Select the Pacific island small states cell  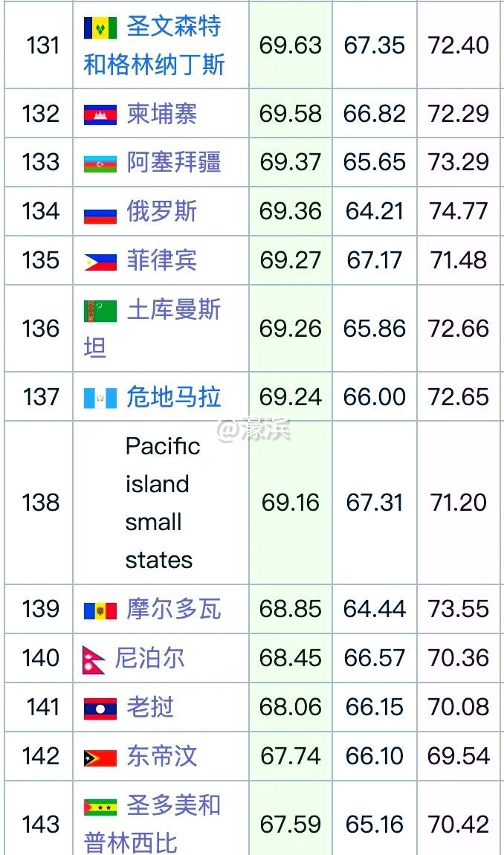click(x=162, y=503)
